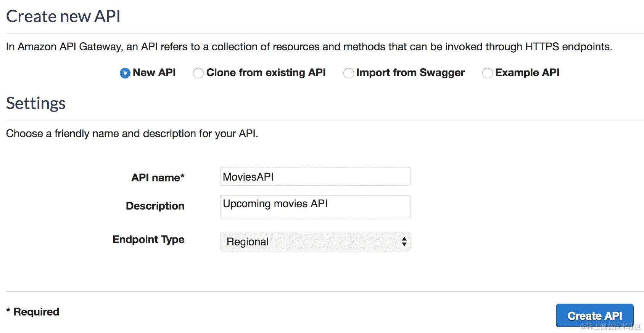Click the 'Example API' label text

click(x=527, y=72)
